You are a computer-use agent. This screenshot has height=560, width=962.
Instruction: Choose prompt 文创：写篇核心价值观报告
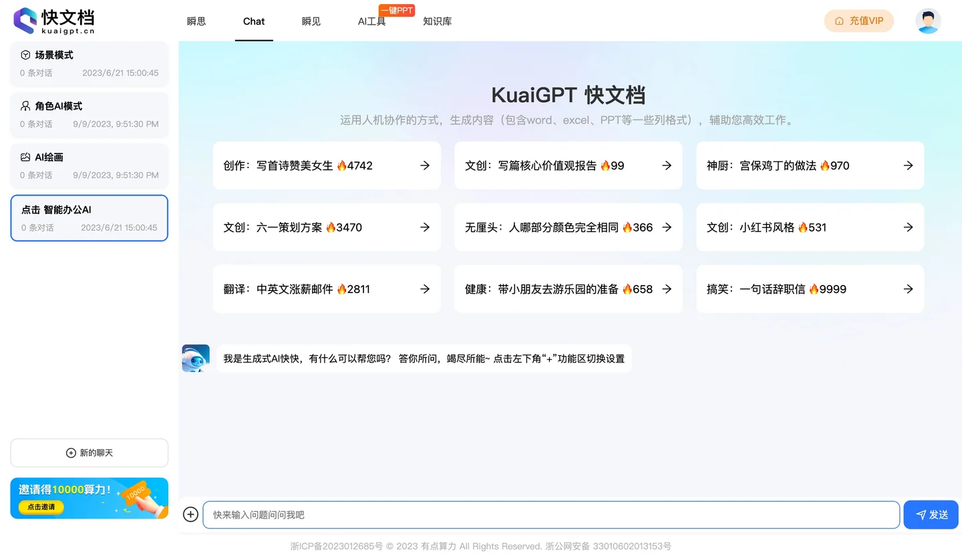(x=569, y=166)
